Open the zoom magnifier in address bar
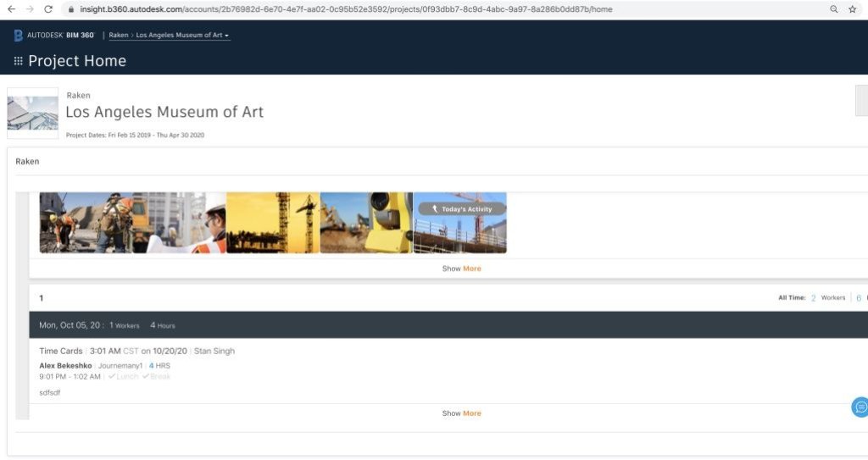The image size is (868, 460). click(834, 9)
